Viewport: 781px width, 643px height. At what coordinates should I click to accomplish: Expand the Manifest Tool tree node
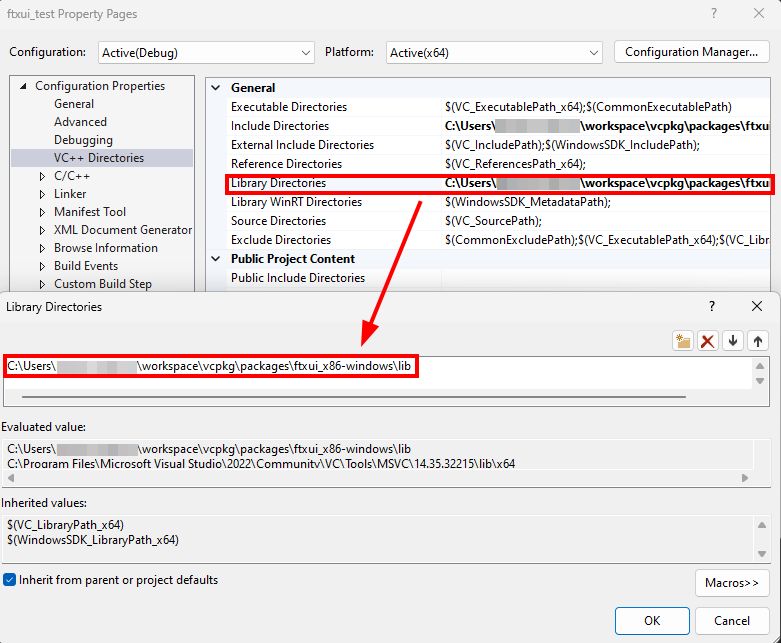tap(42, 212)
